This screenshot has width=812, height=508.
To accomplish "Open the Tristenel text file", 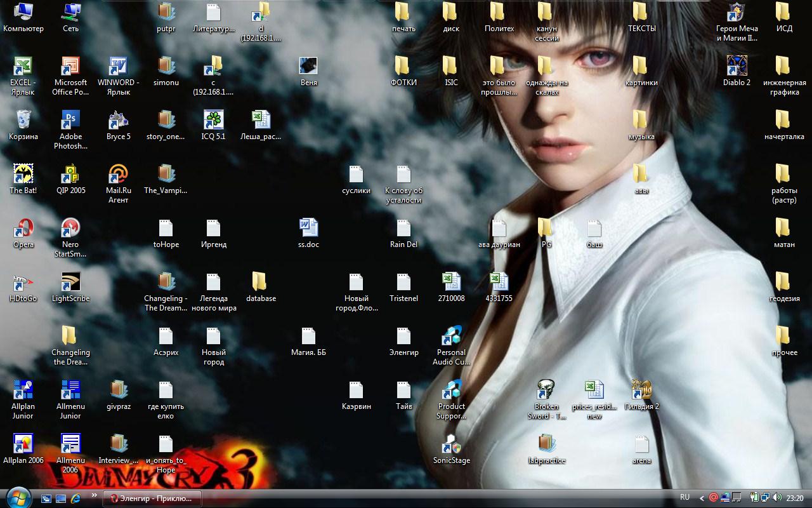I will pyautogui.click(x=403, y=287).
